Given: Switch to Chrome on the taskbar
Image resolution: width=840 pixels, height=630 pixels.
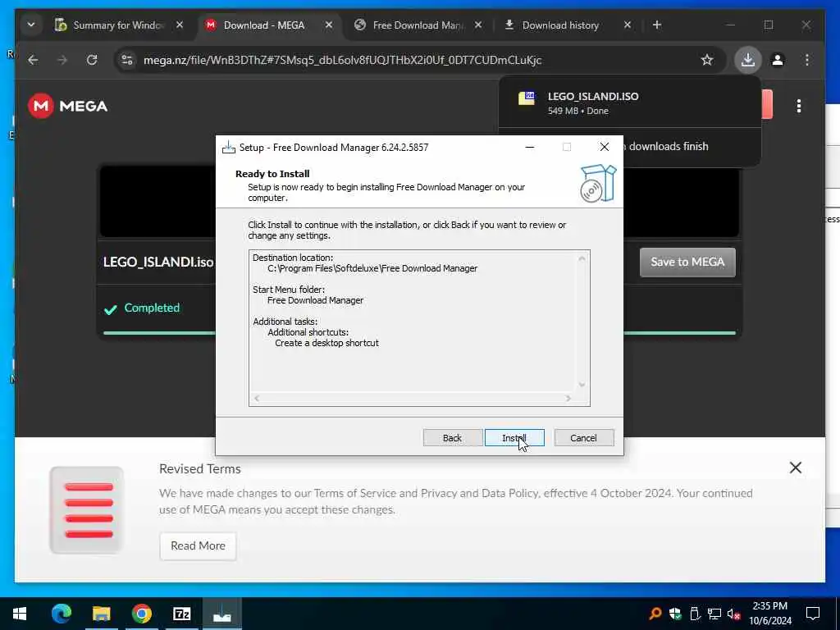Looking at the screenshot, I should coord(141,614).
